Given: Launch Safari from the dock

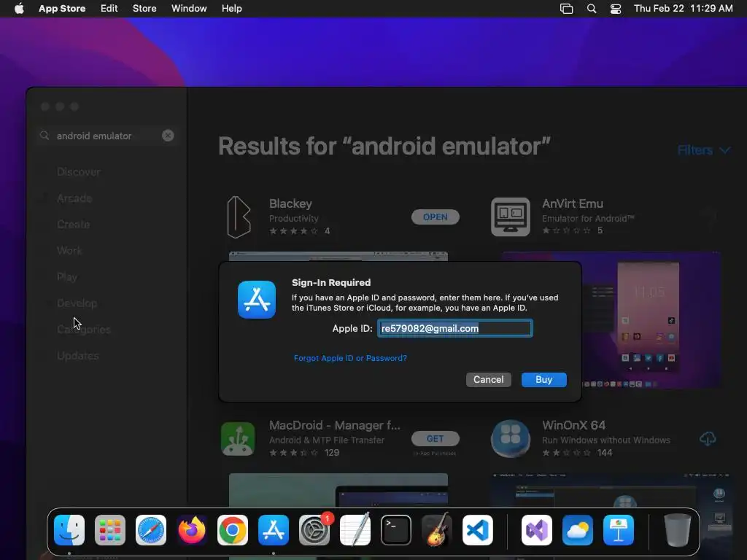Looking at the screenshot, I should point(151,530).
